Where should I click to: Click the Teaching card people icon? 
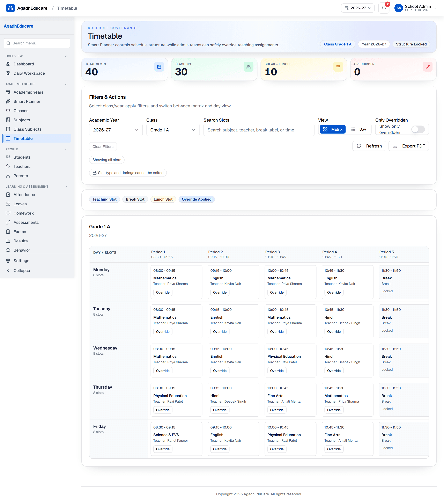click(x=248, y=67)
